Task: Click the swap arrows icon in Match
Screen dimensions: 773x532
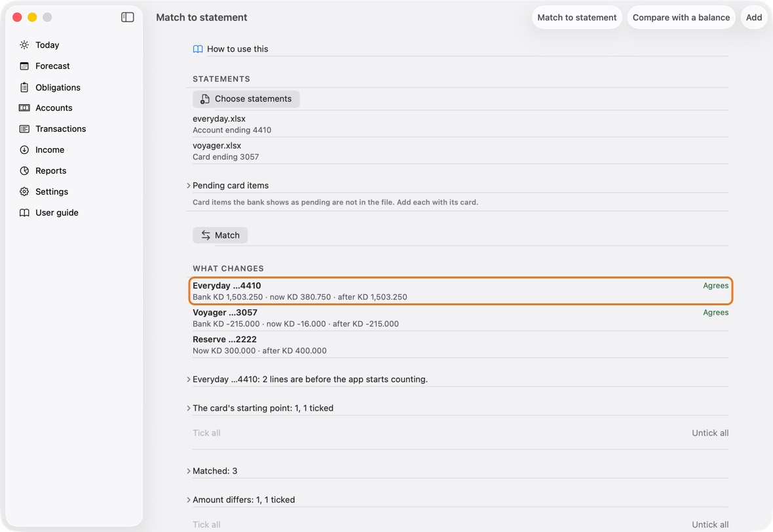Action: tap(206, 235)
